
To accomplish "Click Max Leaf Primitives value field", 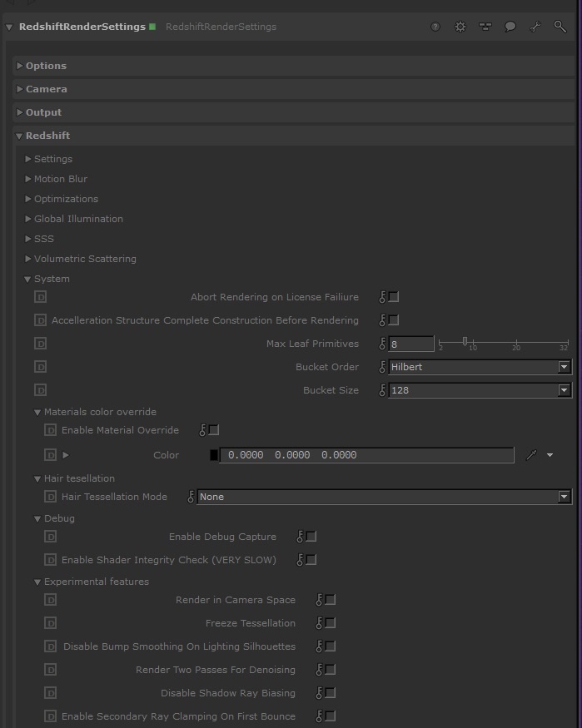I will pos(411,344).
